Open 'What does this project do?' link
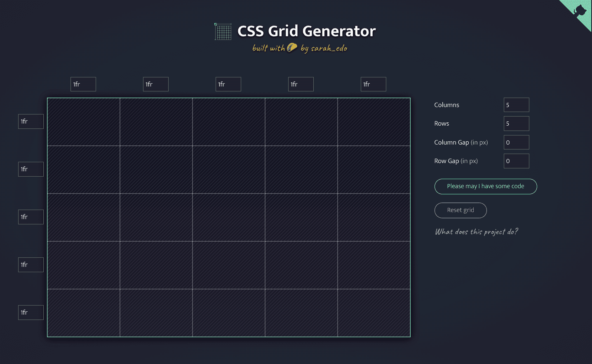Screen dimensions: 592x364 [x=477, y=232]
